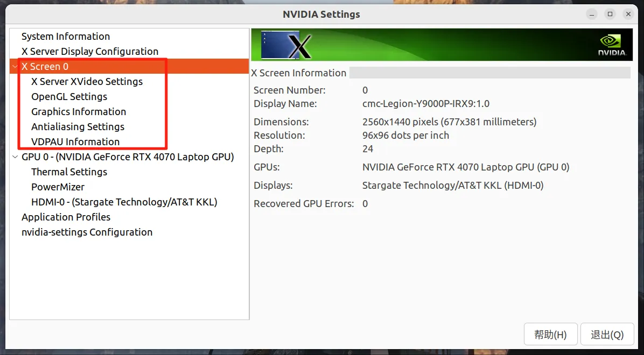Click the X screen banner icon
The width and height of the screenshot is (644, 355).
click(286, 45)
